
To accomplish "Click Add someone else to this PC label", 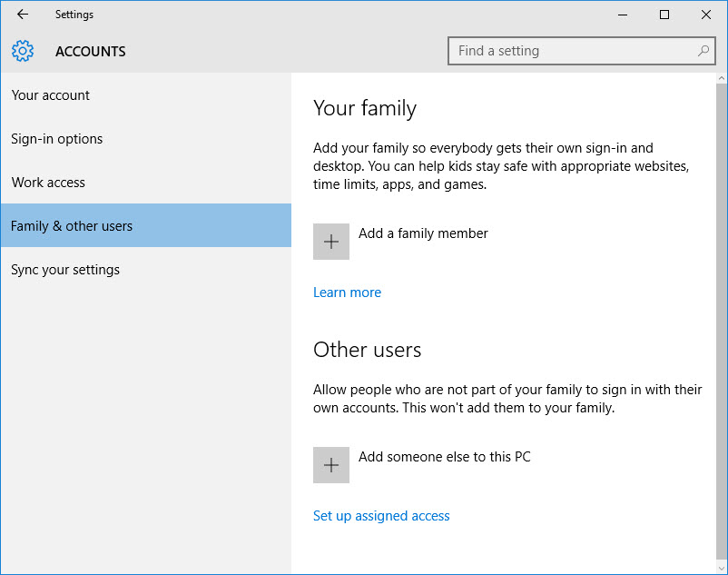I will click(x=444, y=457).
